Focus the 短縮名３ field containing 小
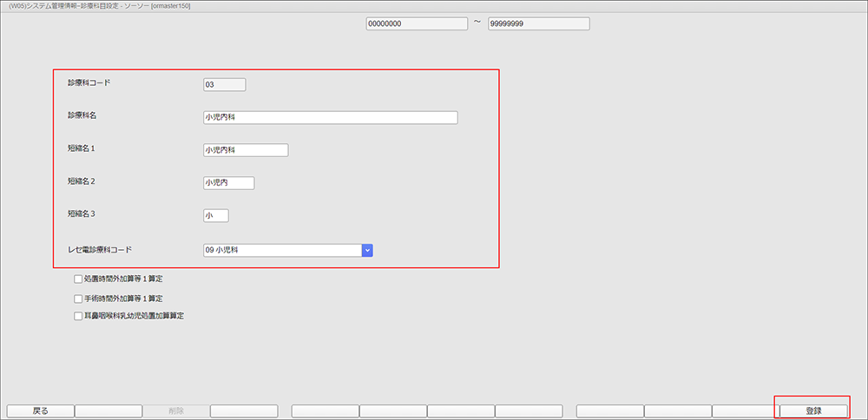The height and width of the screenshot is (420, 868). [x=215, y=215]
